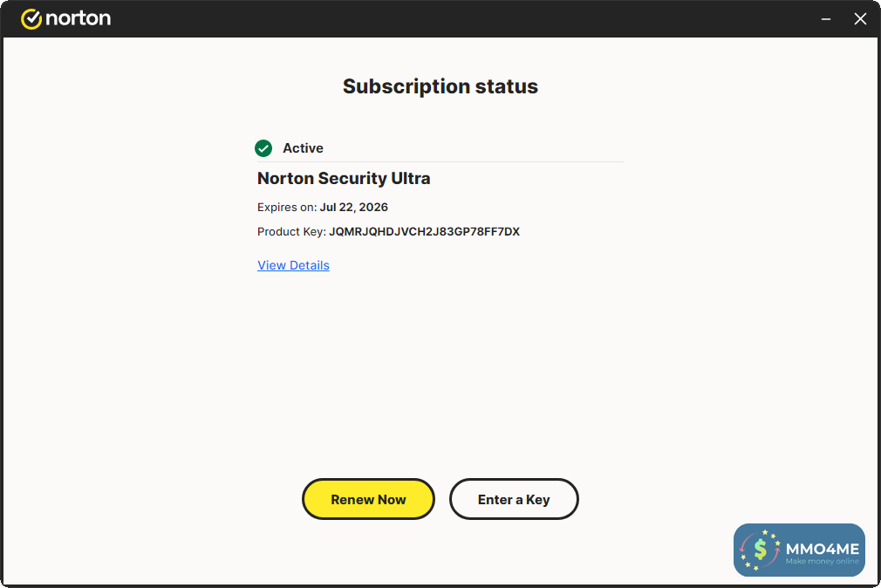The width and height of the screenshot is (881, 588).
Task: Click the Norton checkmark logo icon
Action: (31, 18)
